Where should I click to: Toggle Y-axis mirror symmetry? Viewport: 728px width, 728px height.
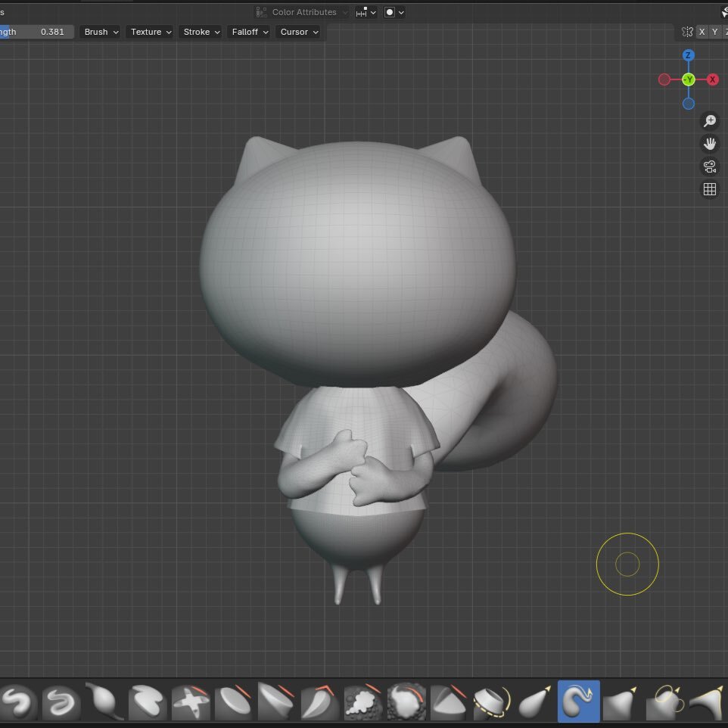[714, 32]
